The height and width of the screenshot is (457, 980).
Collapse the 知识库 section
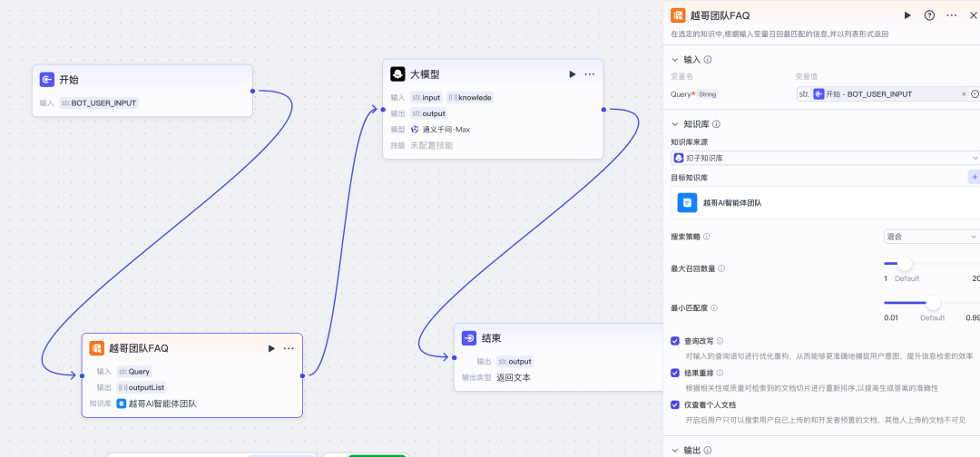(x=675, y=124)
